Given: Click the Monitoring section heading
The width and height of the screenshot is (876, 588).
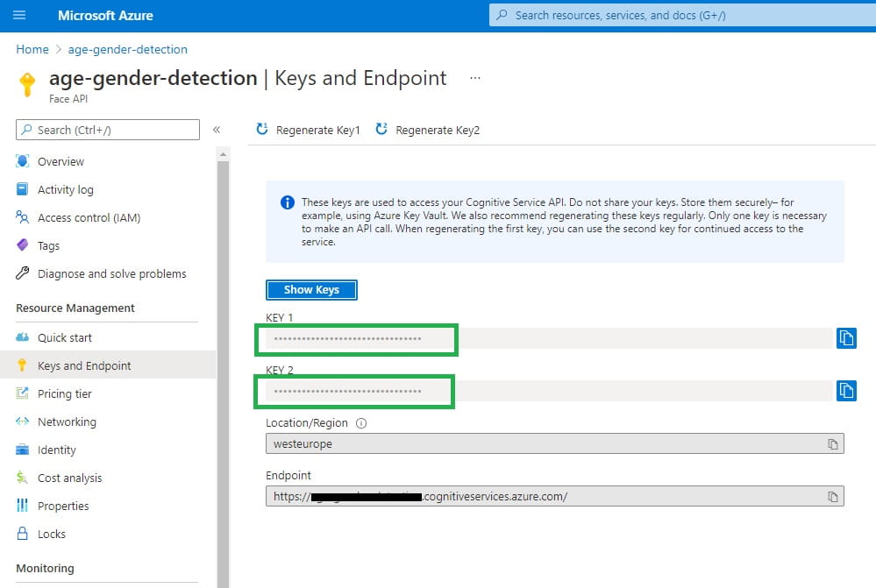Looking at the screenshot, I should tap(46, 568).
